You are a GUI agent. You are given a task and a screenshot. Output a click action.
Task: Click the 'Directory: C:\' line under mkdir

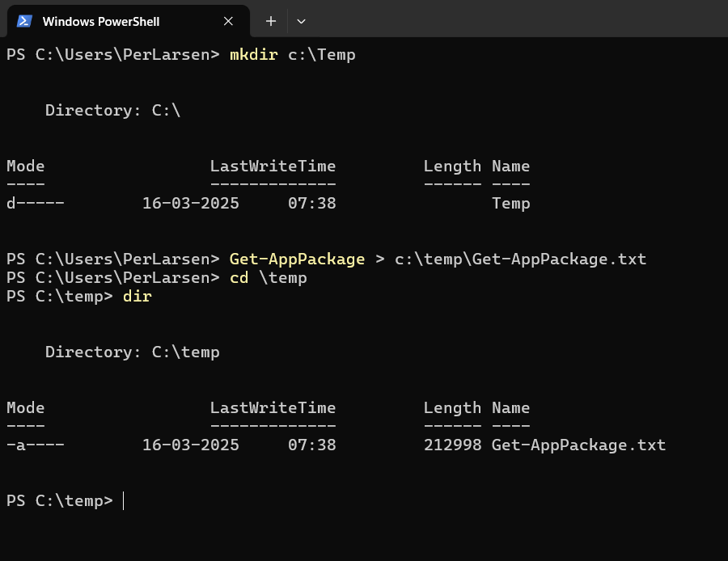pyautogui.click(x=112, y=111)
